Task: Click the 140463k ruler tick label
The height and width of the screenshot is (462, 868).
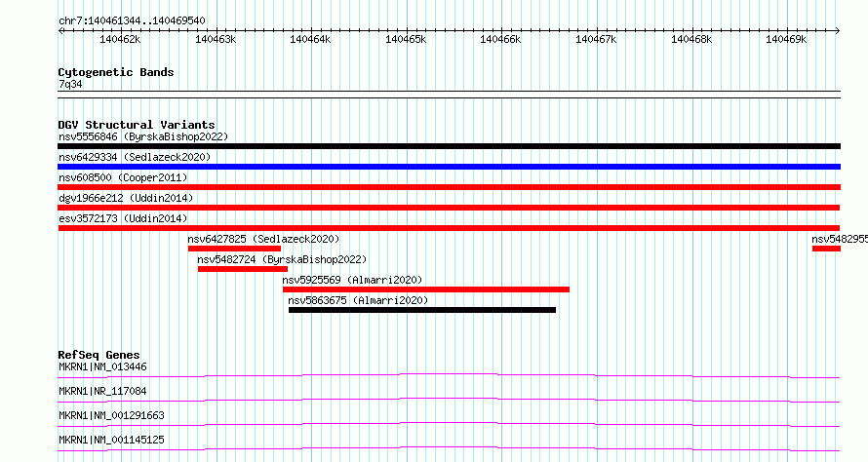Action: [216, 39]
